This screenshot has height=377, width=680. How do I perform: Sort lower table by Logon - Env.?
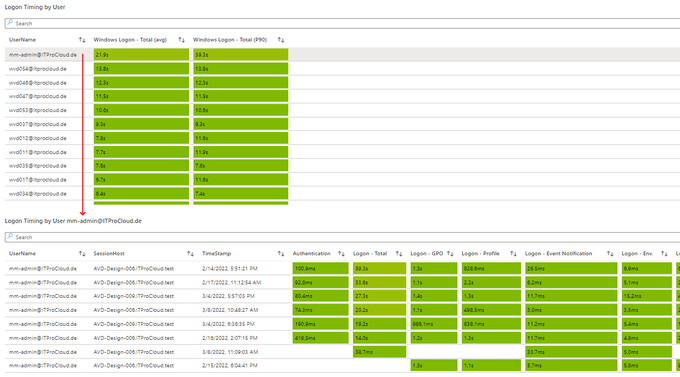664,253
